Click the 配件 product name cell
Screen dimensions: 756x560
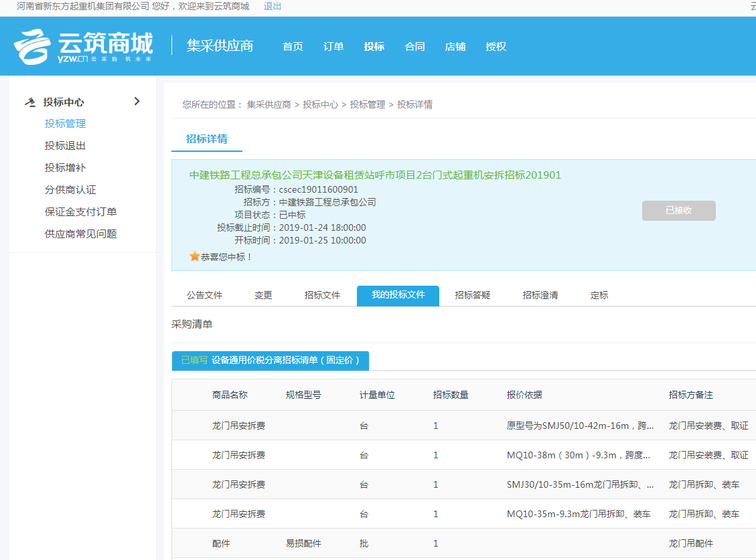[x=221, y=544]
